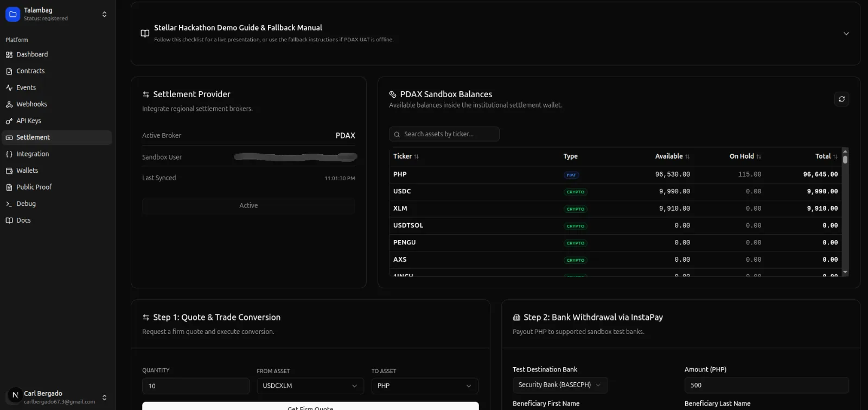This screenshot has width=868, height=410.
Task: Click the Public Proof document icon
Action: (x=9, y=187)
